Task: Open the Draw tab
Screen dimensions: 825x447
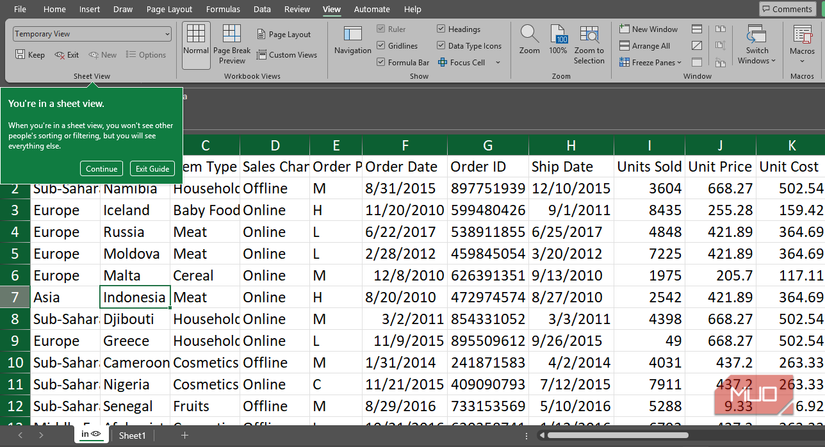Action: click(x=123, y=9)
